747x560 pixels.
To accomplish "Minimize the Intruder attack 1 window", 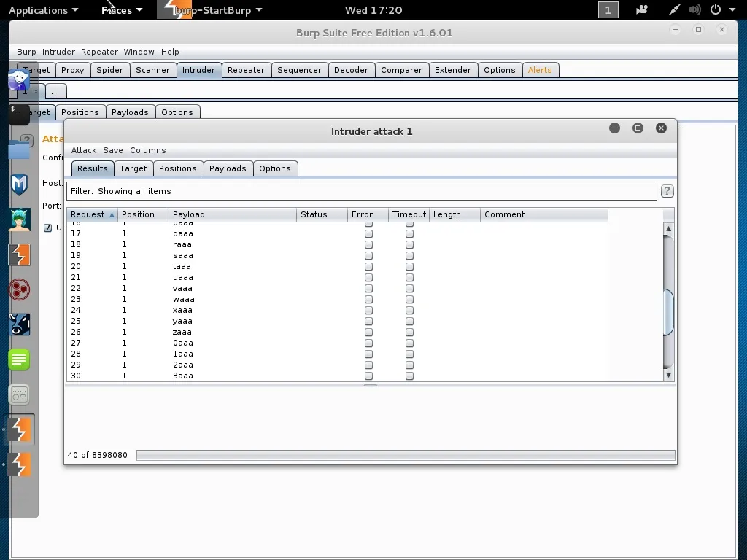I will click(x=614, y=128).
